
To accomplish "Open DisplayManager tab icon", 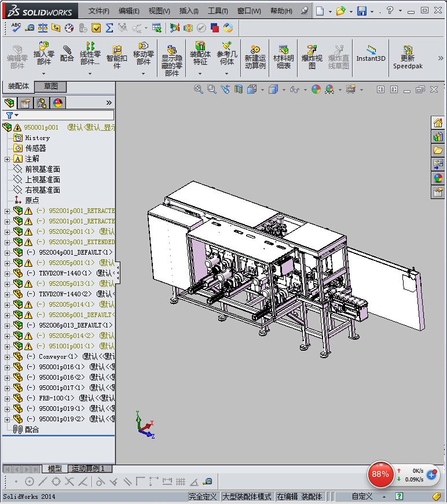I will pos(58,103).
